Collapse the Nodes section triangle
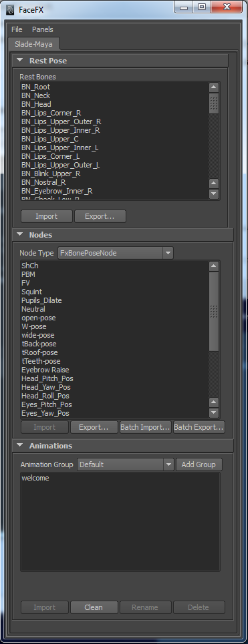This screenshot has height=644, width=248. point(20,234)
